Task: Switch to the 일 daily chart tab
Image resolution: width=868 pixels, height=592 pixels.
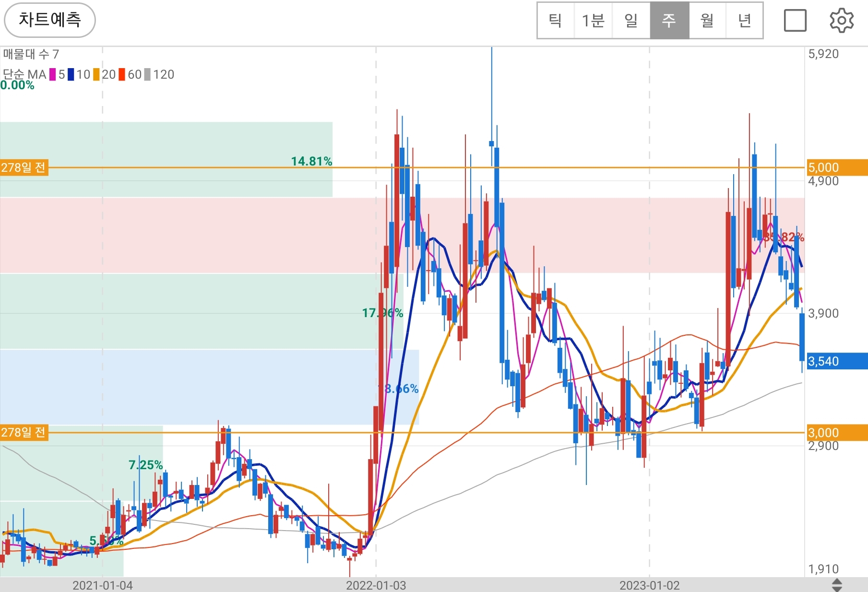Action: point(631,20)
